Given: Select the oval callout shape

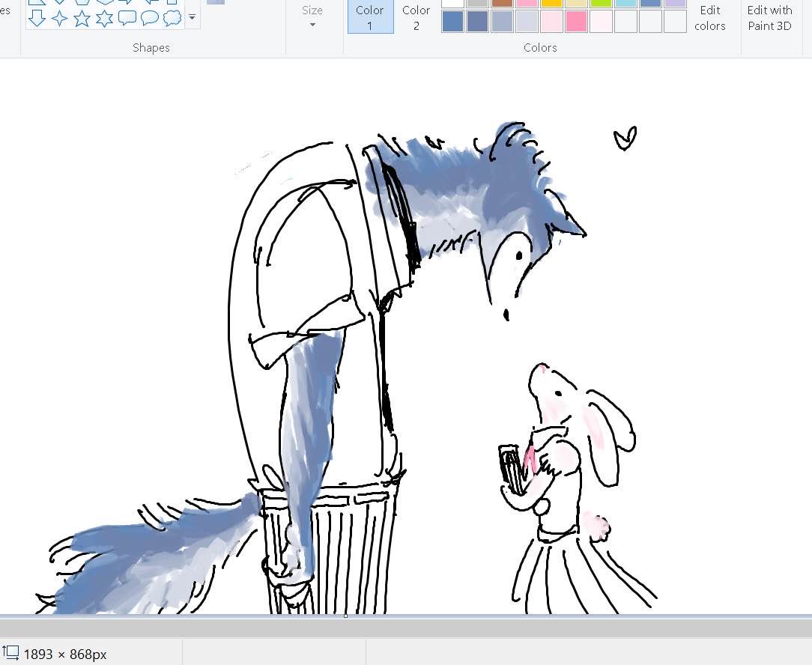Looking at the screenshot, I should pos(150,18).
